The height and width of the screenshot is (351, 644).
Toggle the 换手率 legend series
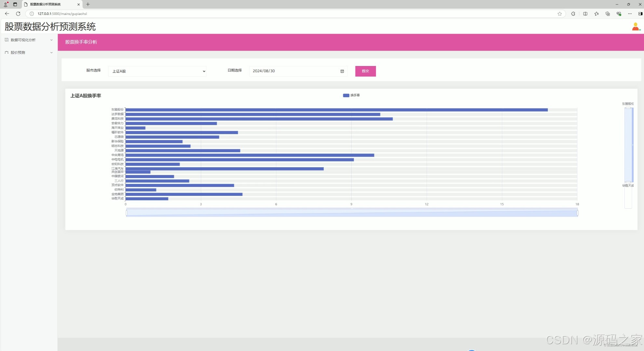coord(351,95)
